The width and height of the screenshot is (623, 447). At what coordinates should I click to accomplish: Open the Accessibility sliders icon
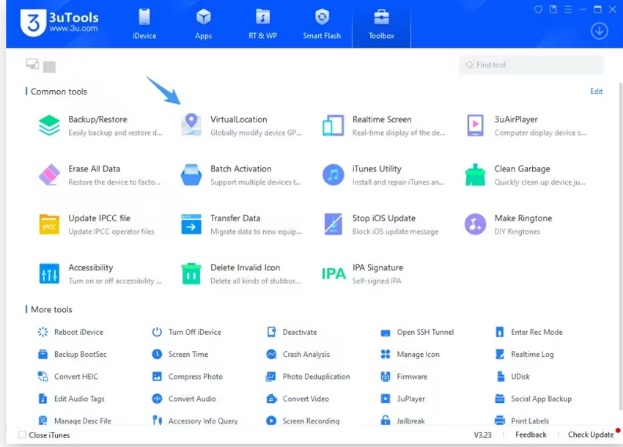click(x=49, y=274)
